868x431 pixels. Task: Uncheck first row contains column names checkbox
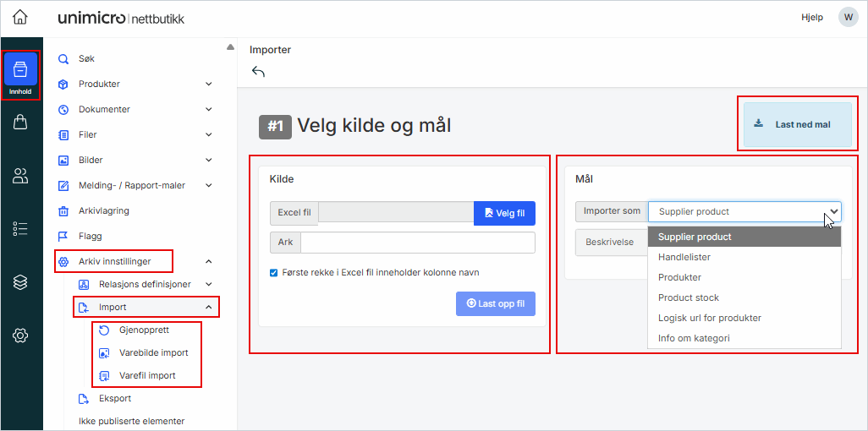pos(273,273)
